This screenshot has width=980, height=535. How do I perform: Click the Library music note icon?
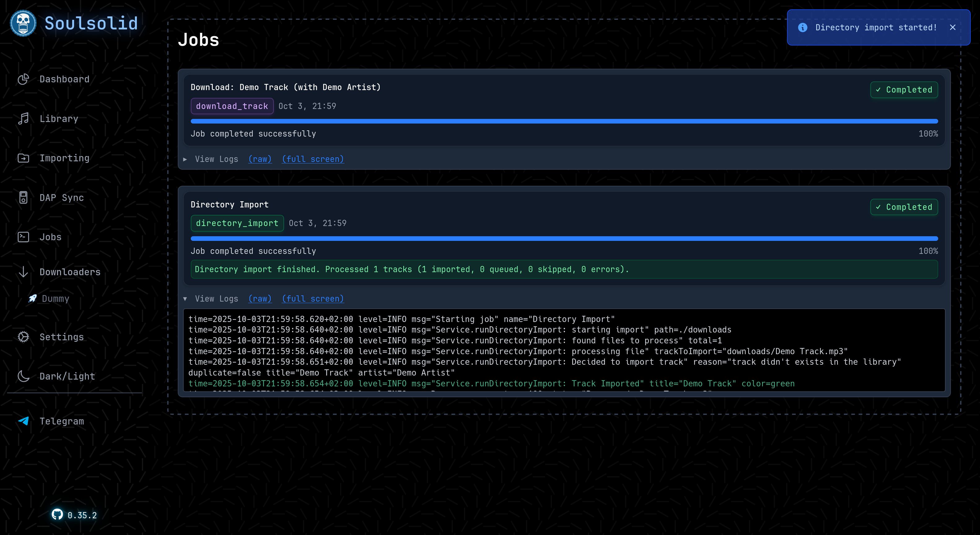(x=23, y=119)
